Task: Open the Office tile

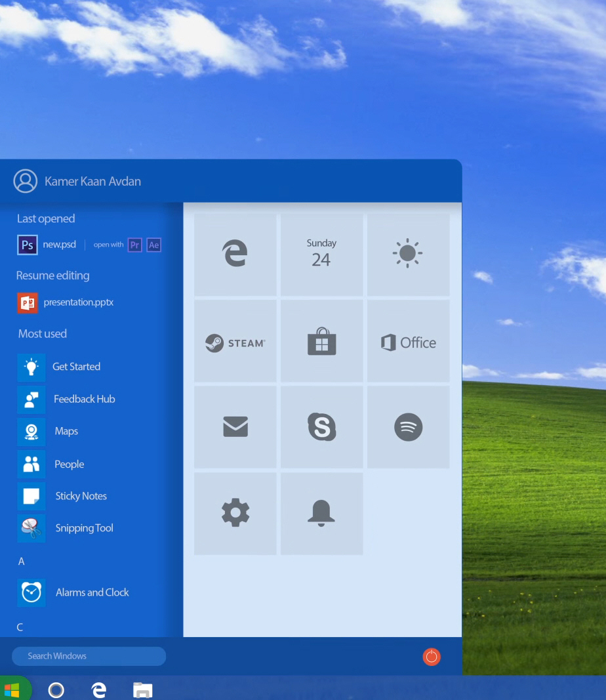Action: [x=408, y=342]
